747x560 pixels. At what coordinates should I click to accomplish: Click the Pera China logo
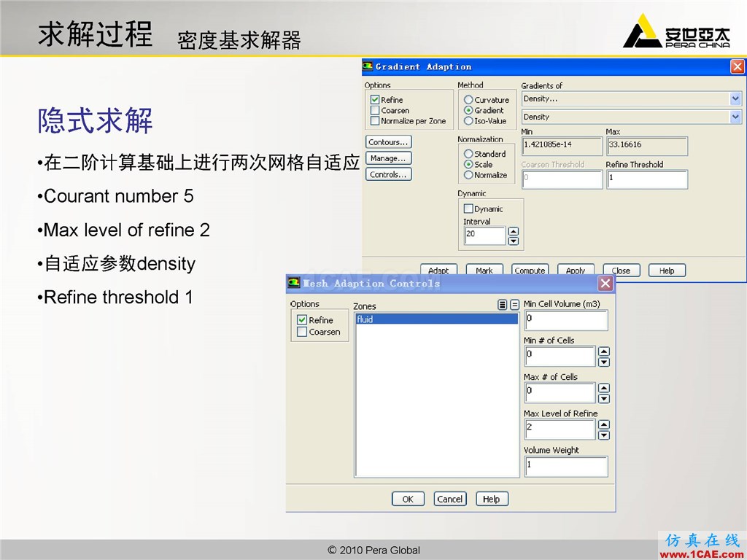(x=676, y=31)
